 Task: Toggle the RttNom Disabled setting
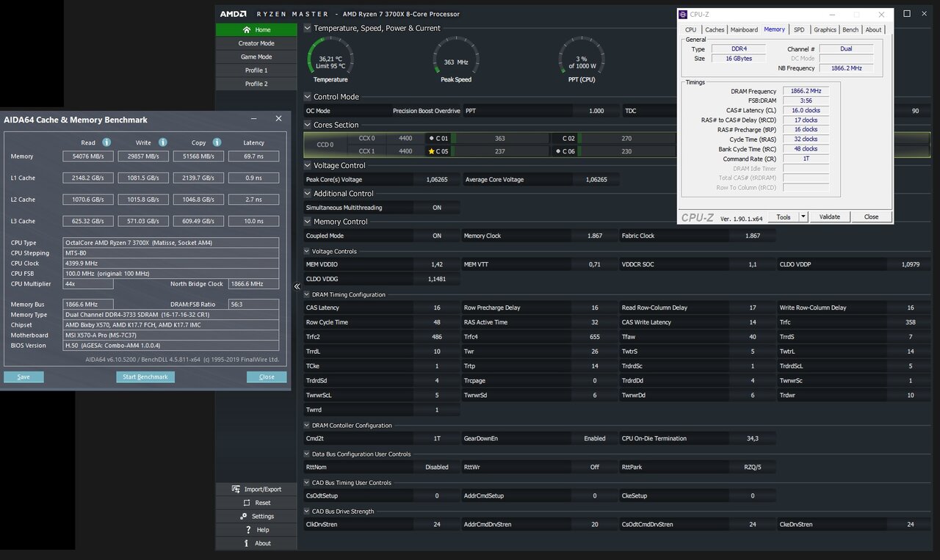point(437,467)
